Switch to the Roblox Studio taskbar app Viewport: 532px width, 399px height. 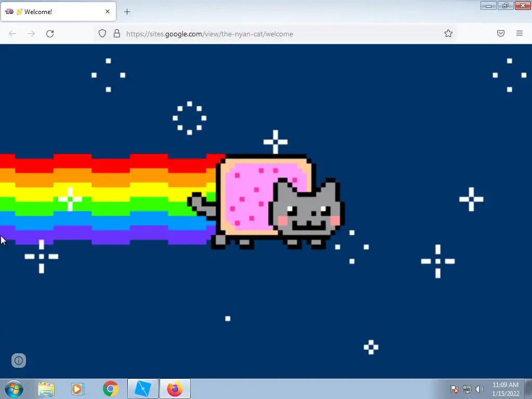click(142, 389)
